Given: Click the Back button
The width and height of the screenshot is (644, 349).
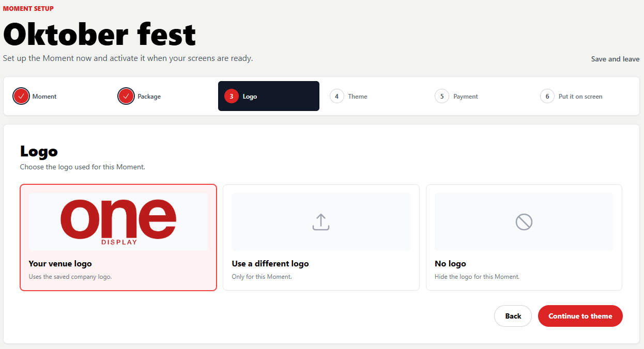Looking at the screenshot, I should tap(513, 316).
